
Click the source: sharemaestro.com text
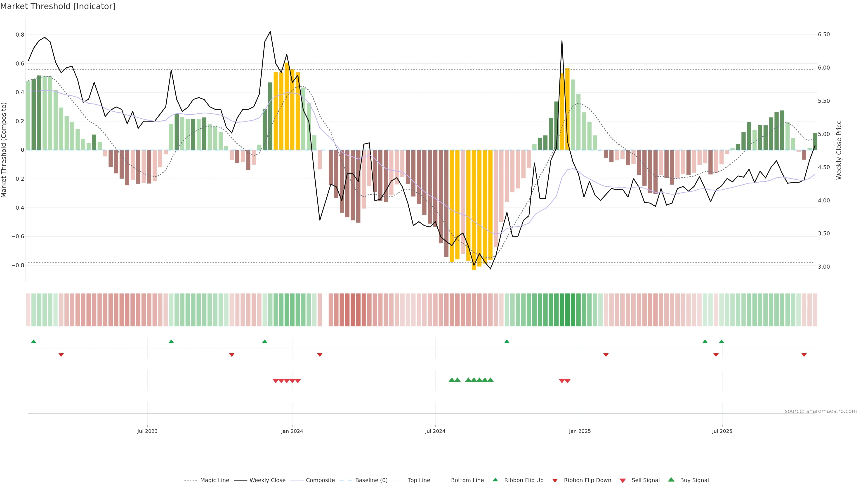point(821,411)
